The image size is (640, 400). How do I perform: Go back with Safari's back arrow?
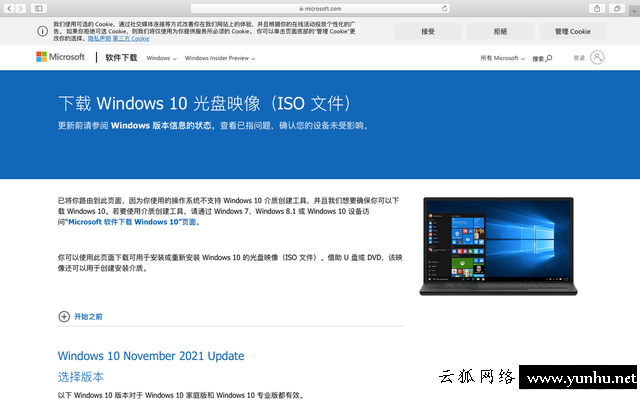coord(9,8)
